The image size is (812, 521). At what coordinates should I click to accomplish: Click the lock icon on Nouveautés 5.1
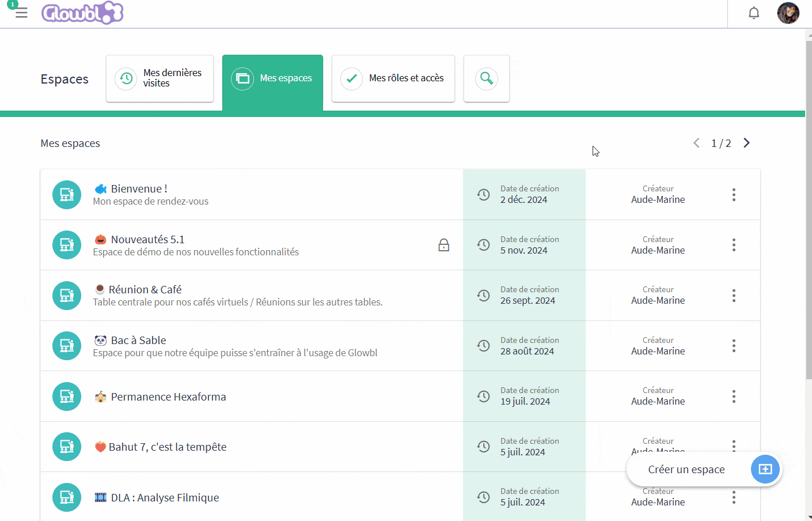click(x=444, y=245)
